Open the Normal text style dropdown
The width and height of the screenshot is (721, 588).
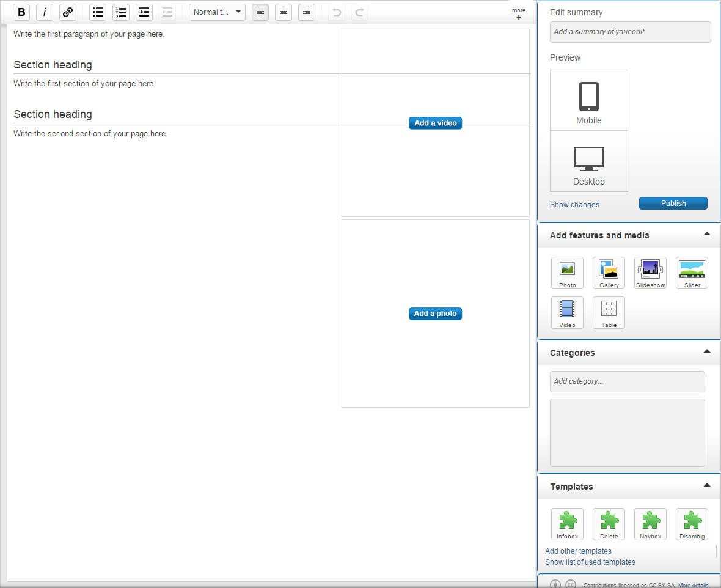[217, 12]
